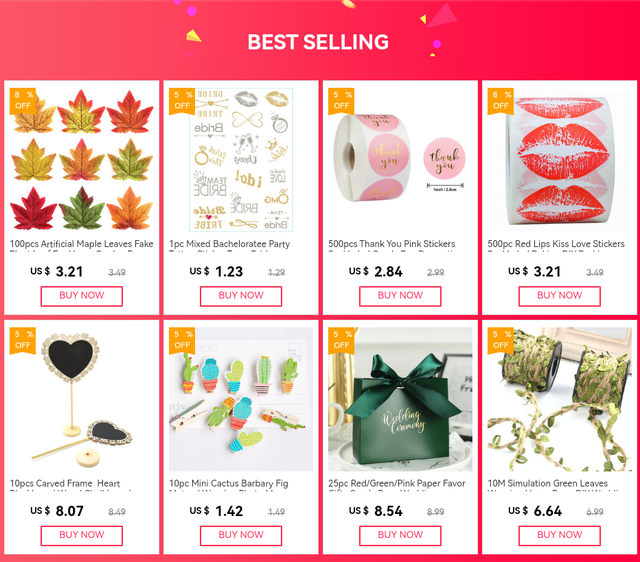Click the 5% OFF badge on tattoo stickers
640x562 pixels.
point(182,101)
